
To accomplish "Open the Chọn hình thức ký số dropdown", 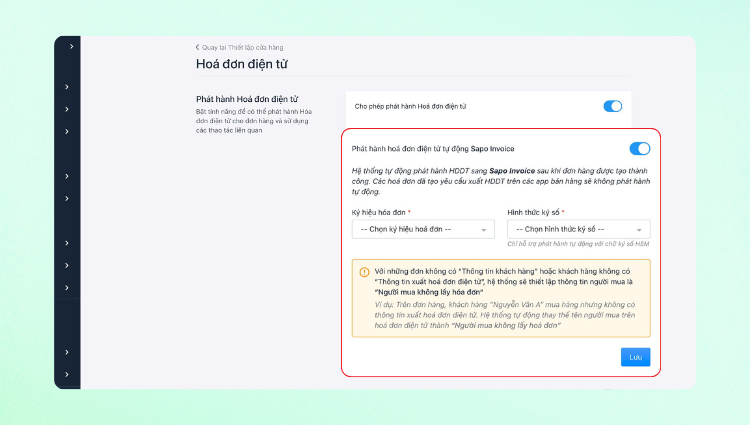I will coord(578,229).
